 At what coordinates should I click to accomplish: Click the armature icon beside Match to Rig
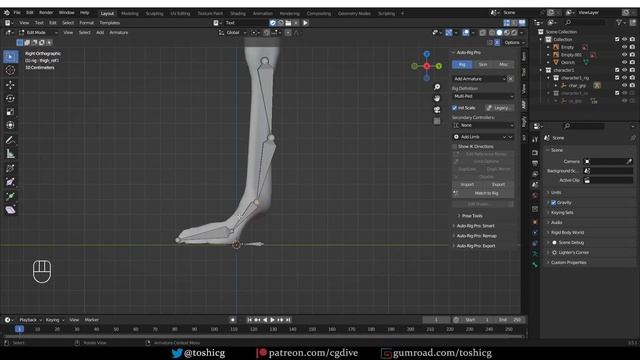click(456, 193)
